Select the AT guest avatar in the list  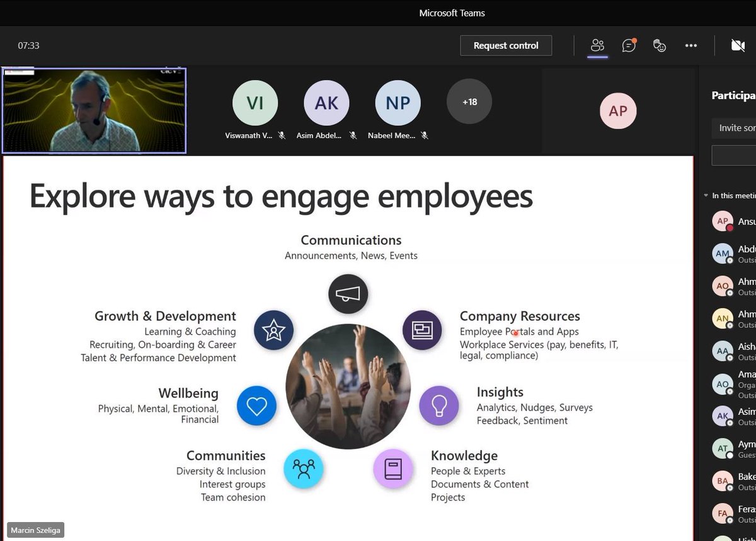tap(723, 449)
